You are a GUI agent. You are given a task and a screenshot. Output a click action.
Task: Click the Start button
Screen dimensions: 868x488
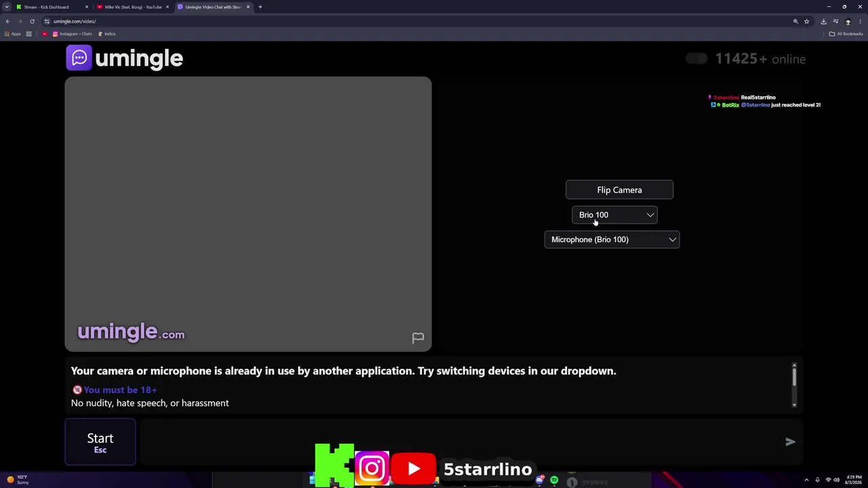click(x=100, y=442)
